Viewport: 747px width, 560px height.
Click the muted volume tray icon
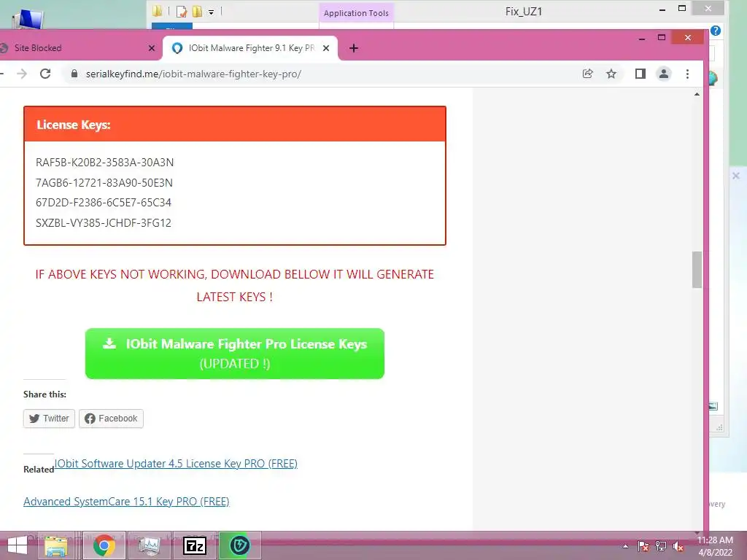click(x=678, y=546)
